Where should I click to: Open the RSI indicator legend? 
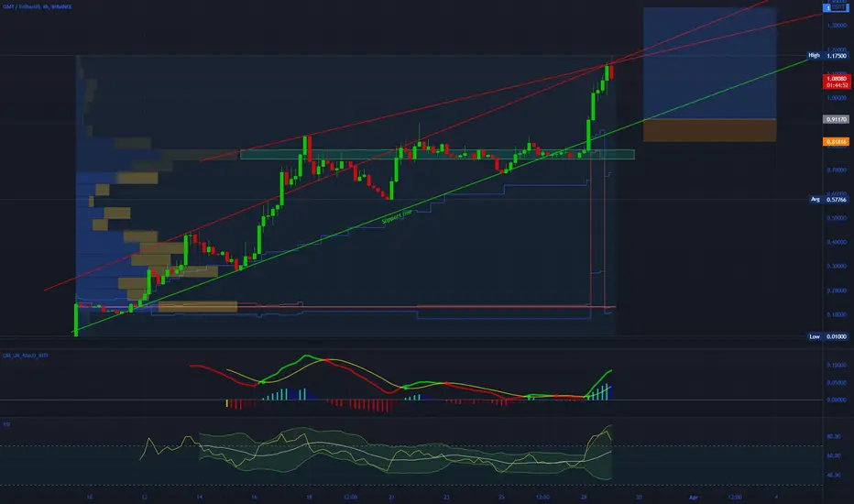[6, 424]
